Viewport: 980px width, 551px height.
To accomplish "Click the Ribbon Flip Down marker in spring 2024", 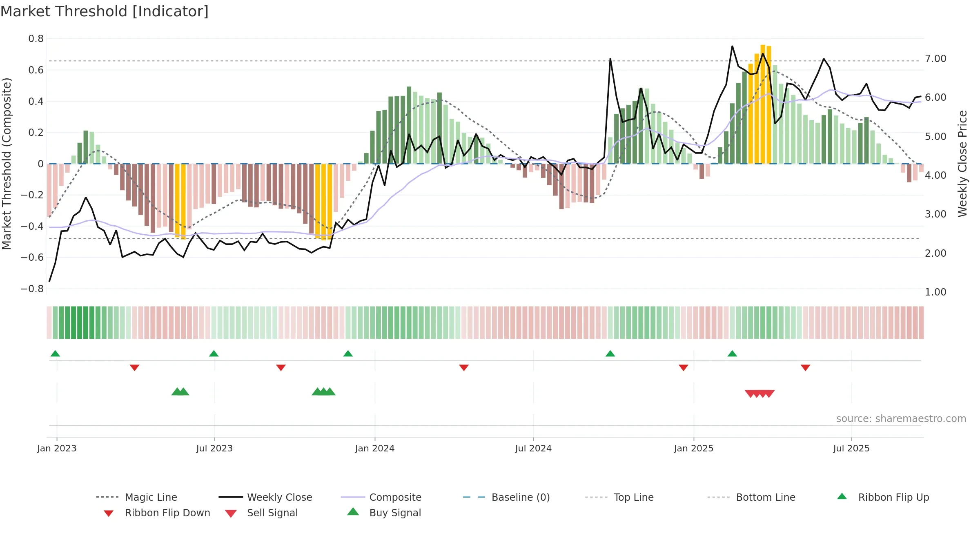I will [x=464, y=368].
